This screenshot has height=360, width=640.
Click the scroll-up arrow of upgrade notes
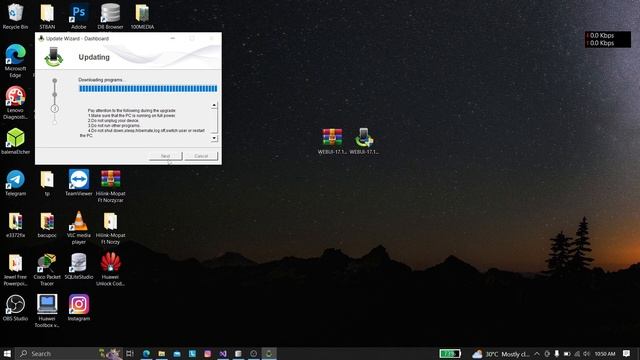click(x=214, y=106)
